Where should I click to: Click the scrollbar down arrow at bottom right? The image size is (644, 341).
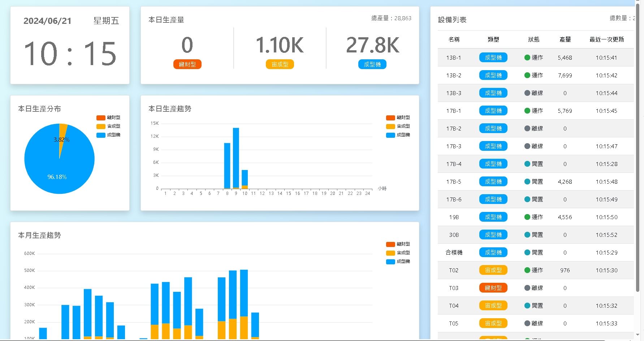click(x=638, y=335)
